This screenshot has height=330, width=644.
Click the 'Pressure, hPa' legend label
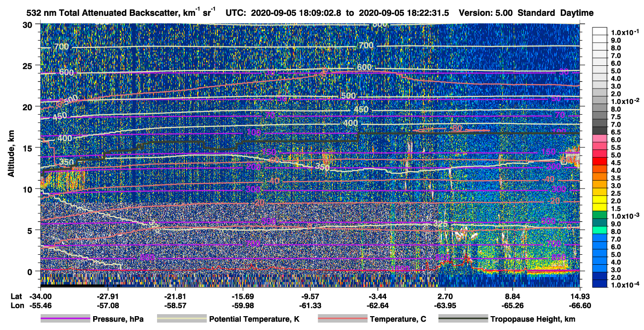click(118, 319)
